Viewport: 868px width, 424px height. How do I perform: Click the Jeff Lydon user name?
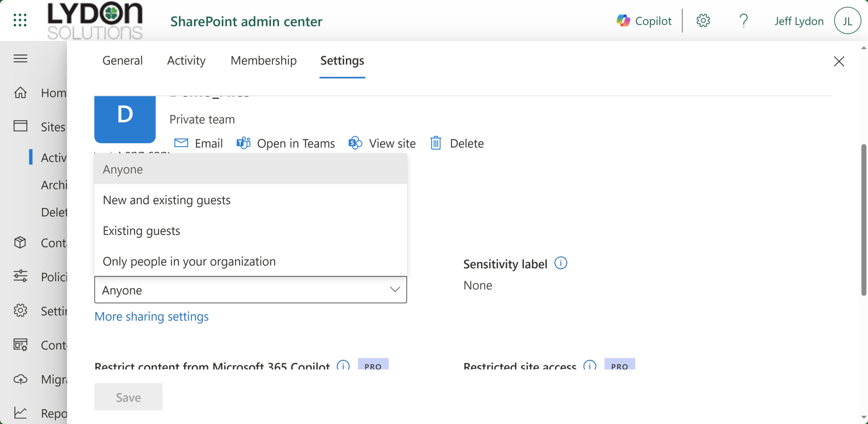pos(799,21)
